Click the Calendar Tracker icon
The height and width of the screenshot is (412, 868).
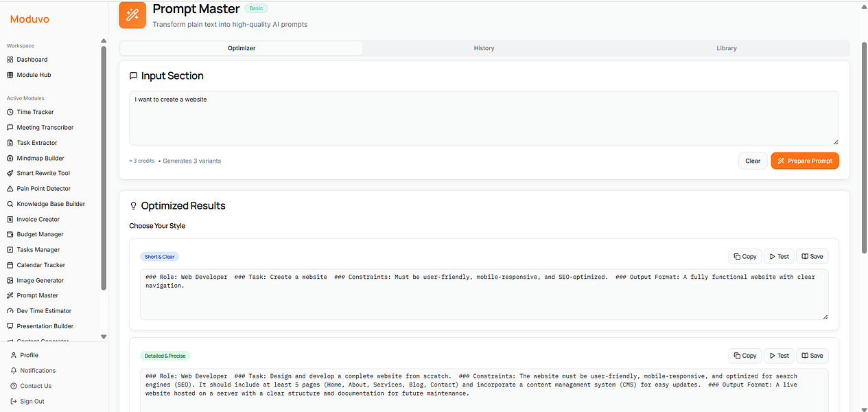(x=10, y=265)
